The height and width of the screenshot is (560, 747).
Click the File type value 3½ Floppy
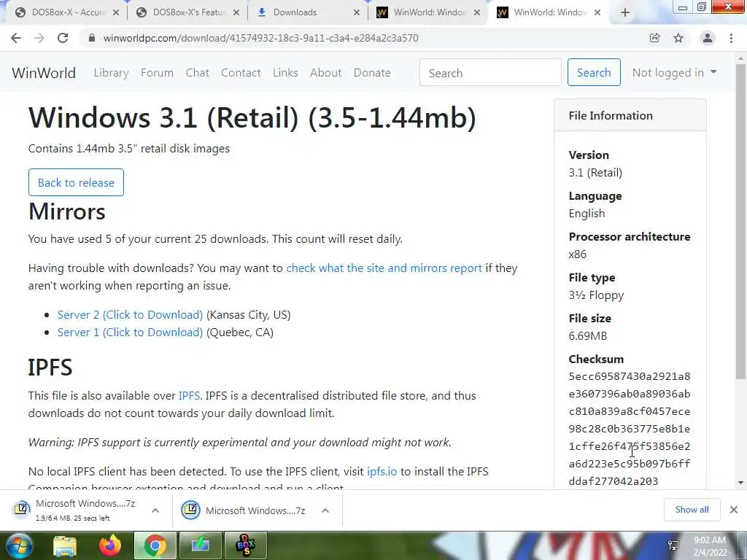coord(596,295)
